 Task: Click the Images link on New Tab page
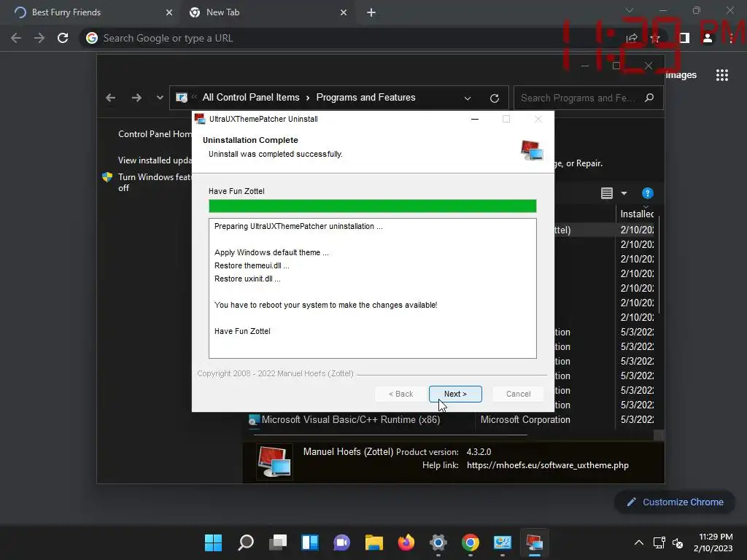[681, 75]
